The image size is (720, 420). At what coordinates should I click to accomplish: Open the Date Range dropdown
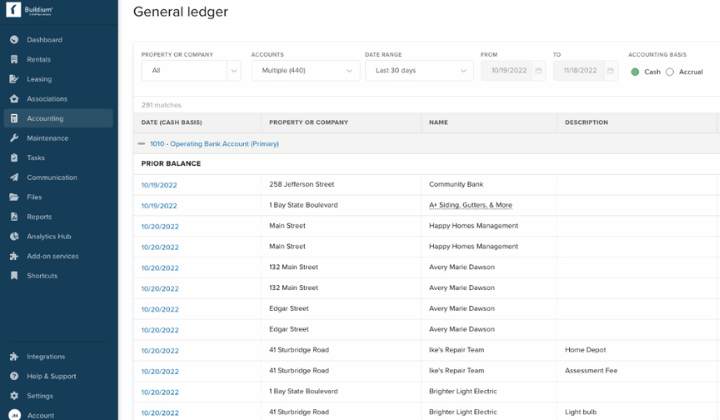[x=418, y=71]
